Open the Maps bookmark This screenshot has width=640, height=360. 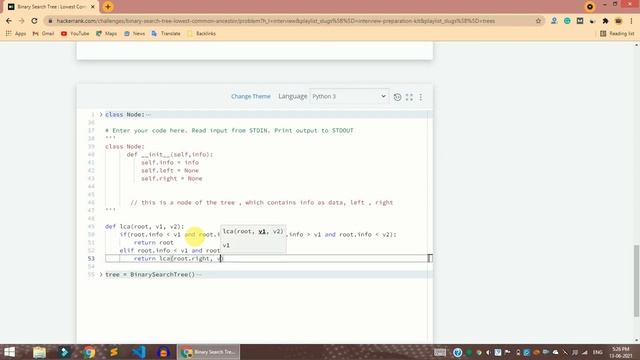click(107, 33)
